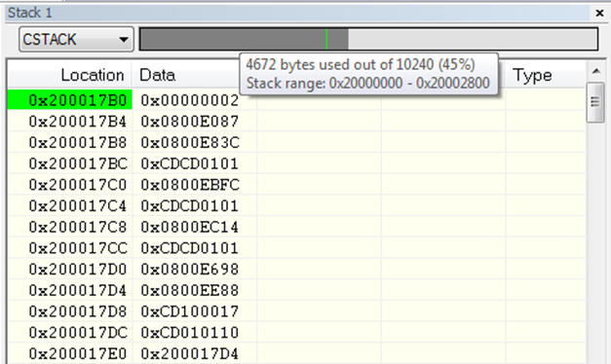Select the data value 0x00000002
Viewport: 611px width, 364px height.
click(189, 100)
